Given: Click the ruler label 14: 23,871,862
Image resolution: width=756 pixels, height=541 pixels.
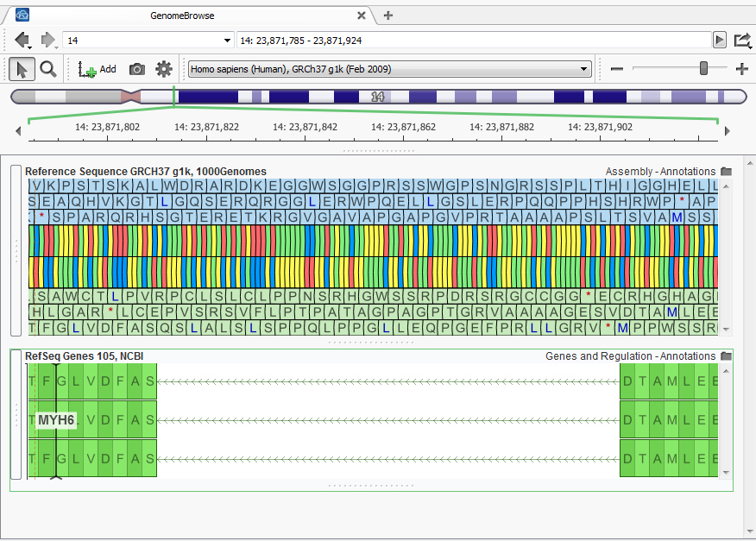Looking at the screenshot, I should click(404, 128).
